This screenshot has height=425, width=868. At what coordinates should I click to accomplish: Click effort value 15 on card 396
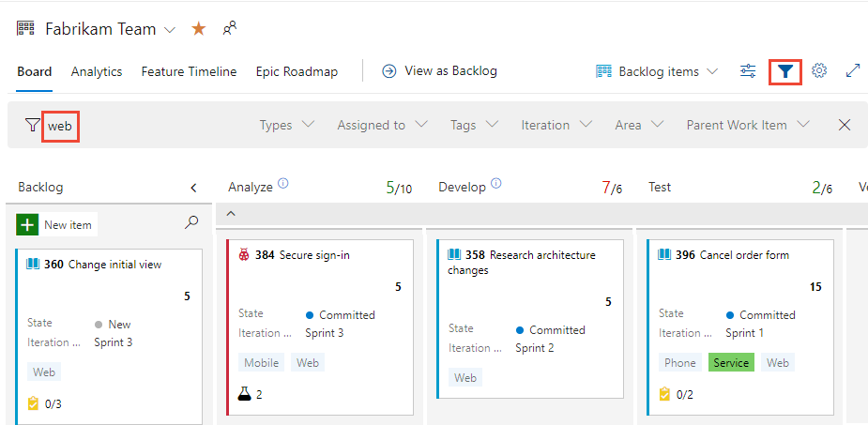[x=815, y=287]
